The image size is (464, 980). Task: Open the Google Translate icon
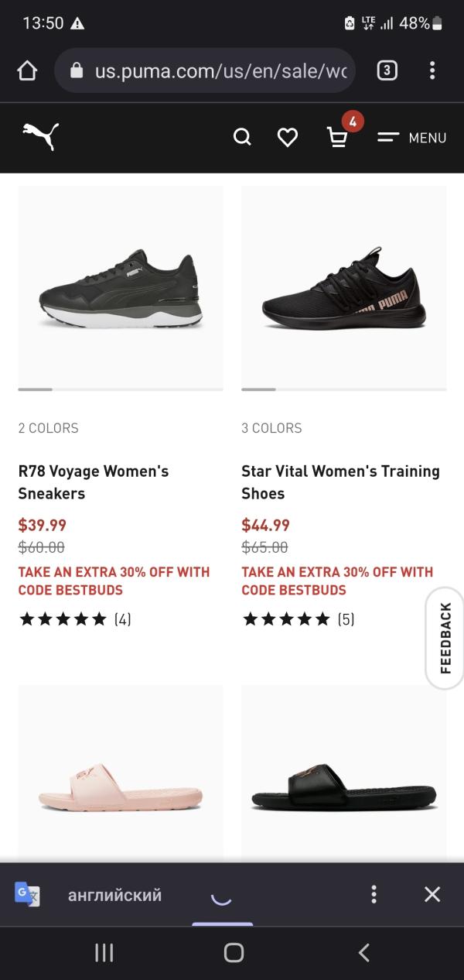point(27,895)
